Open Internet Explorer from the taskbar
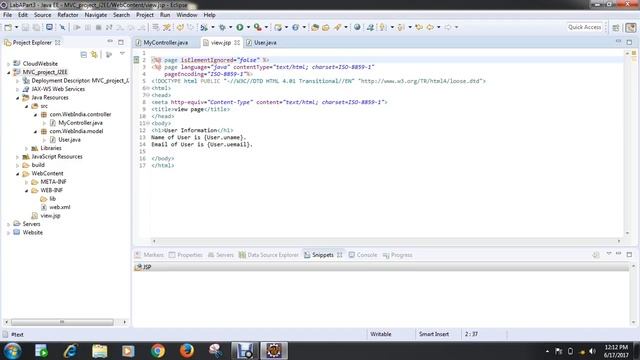 pos(71,351)
